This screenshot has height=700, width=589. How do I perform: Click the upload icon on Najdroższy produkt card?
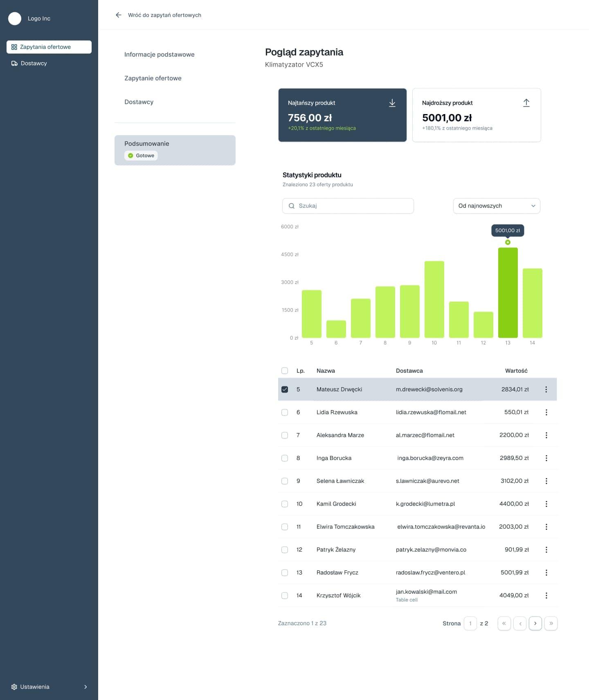526,103
